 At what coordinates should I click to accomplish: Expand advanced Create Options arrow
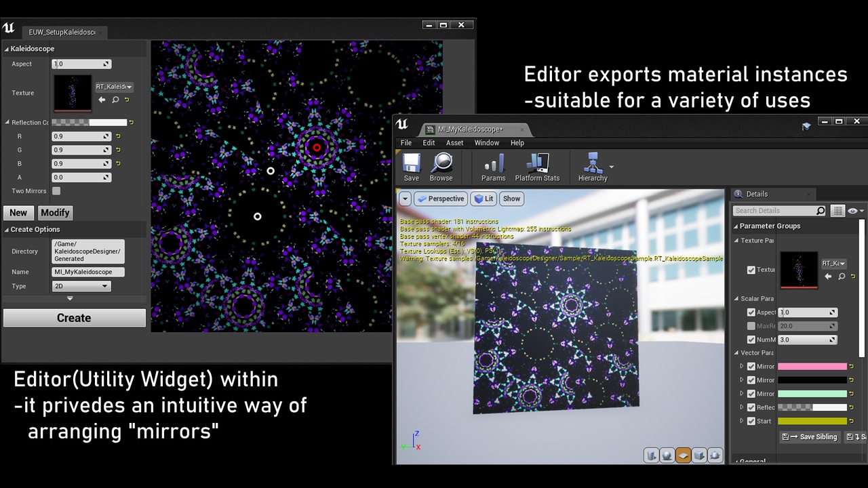tap(70, 298)
